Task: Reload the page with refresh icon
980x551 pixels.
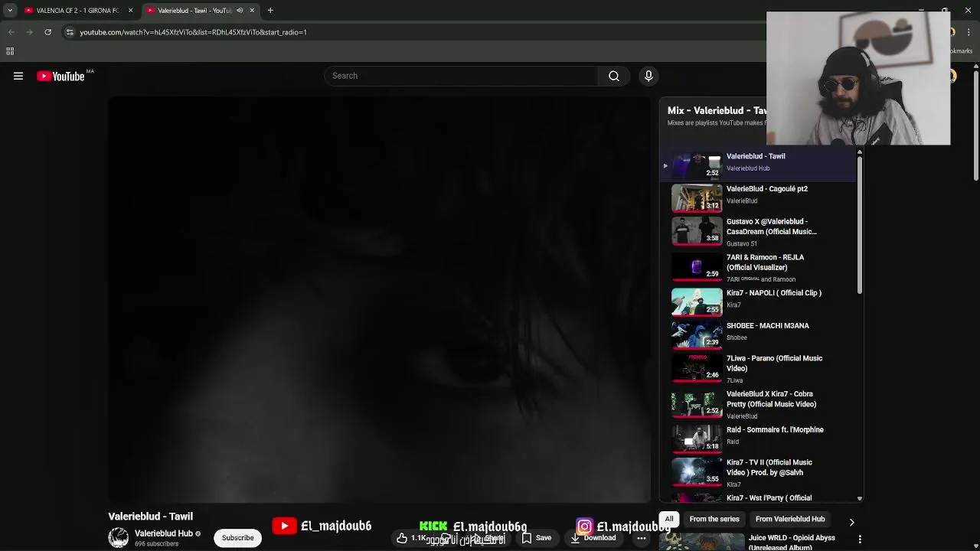Action: tap(47, 32)
